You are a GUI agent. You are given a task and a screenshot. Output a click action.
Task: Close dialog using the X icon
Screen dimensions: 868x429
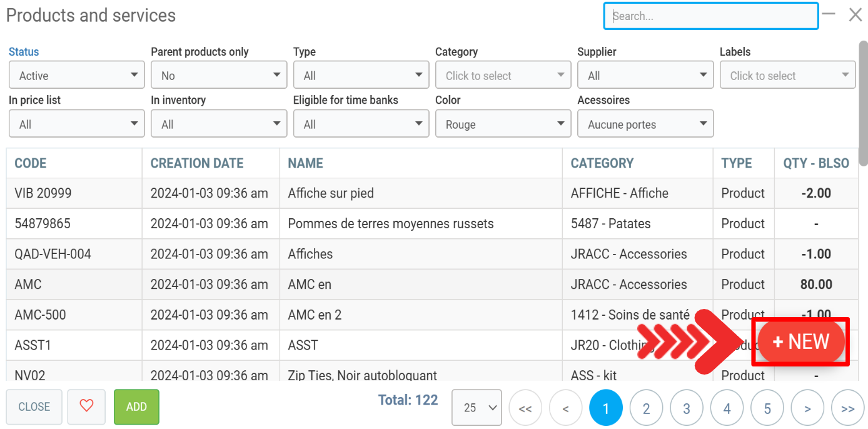point(855,15)
